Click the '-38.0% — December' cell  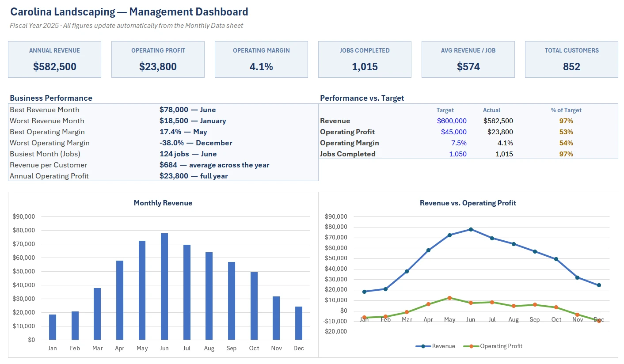(x=196, y=143)
